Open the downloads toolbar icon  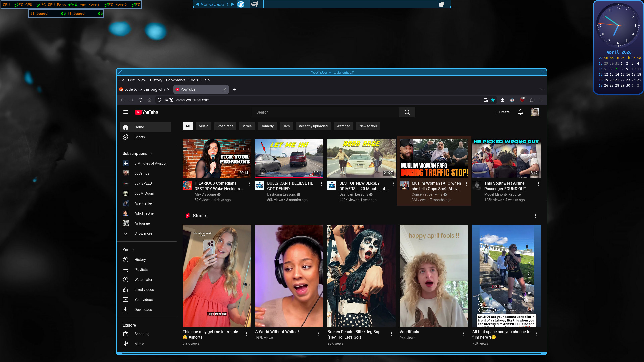(x=502, y=100)
